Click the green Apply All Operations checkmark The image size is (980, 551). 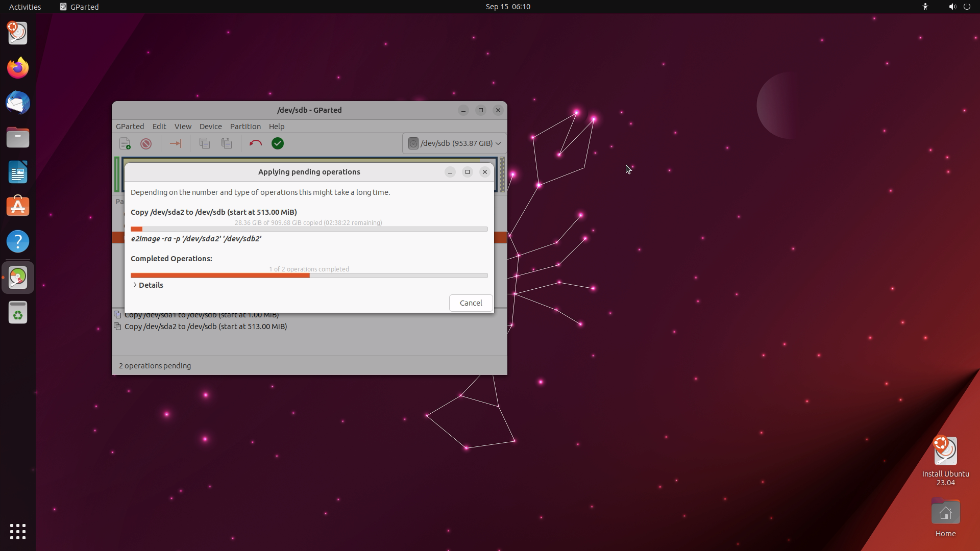point(278,143)
